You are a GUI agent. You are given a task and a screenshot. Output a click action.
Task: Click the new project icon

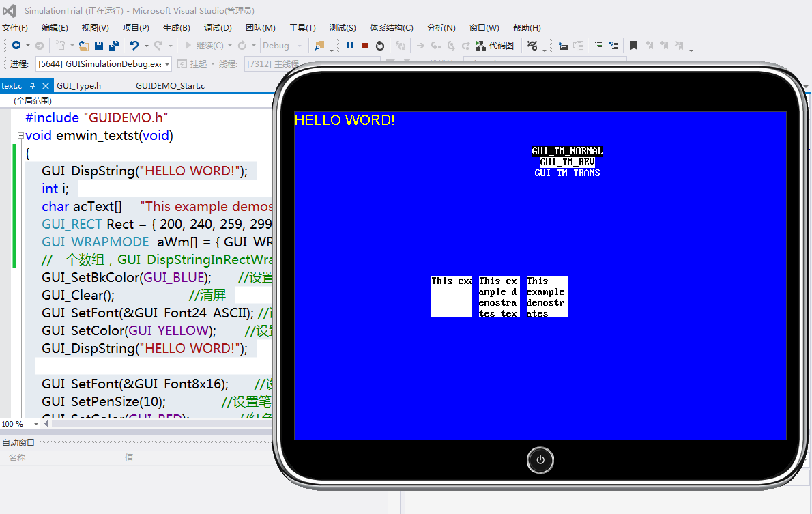[61, 46]
